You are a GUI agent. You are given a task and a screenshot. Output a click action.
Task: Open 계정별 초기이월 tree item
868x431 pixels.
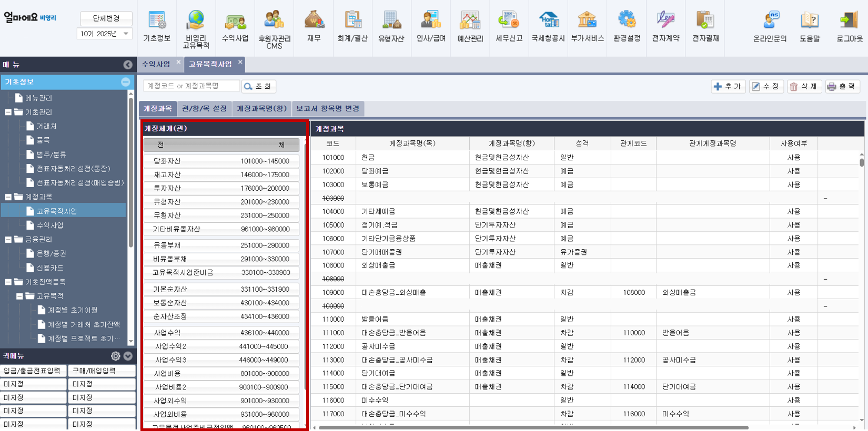point(73,310)
